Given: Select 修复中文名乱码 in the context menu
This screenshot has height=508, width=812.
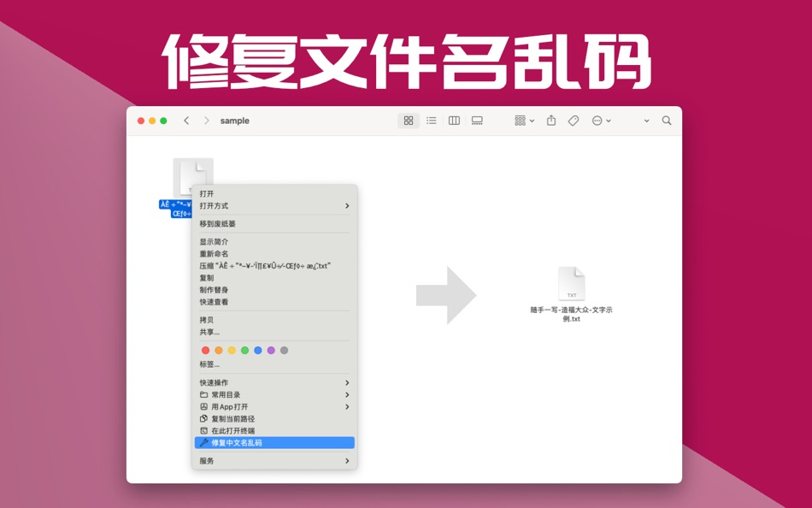Looking at the screenshot, I should (x=274, y=443).
